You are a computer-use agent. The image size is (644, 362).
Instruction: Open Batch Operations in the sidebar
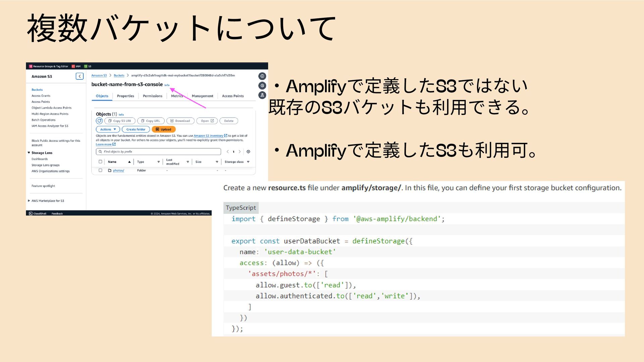click(x=44, y=120)
